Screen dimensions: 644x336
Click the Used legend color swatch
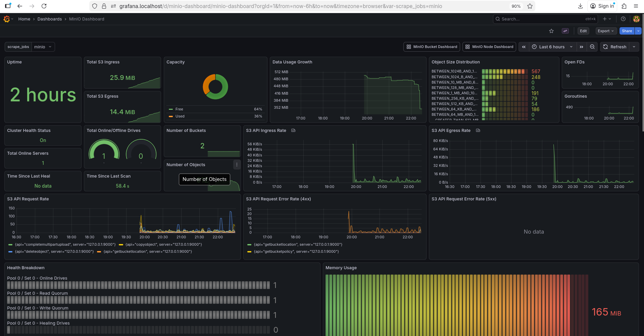171,116
